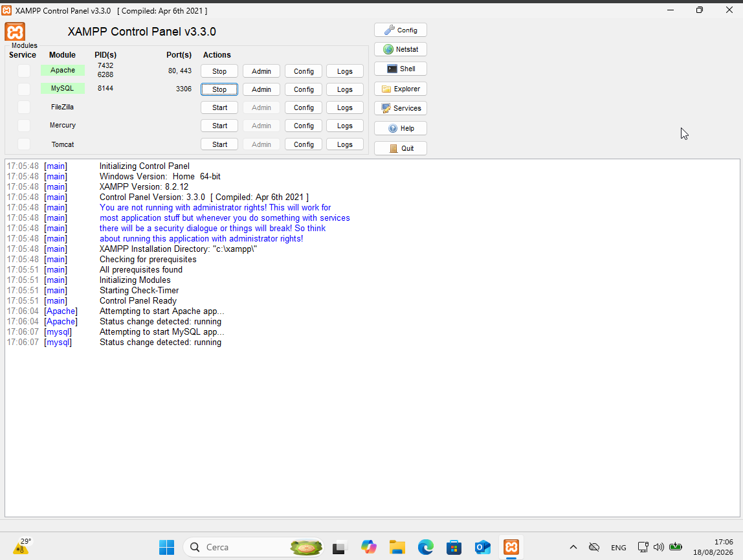The width and height of the screenshot is (743, 560).
Task: Open Explorer from XAMPP panel
Action: 401,89
